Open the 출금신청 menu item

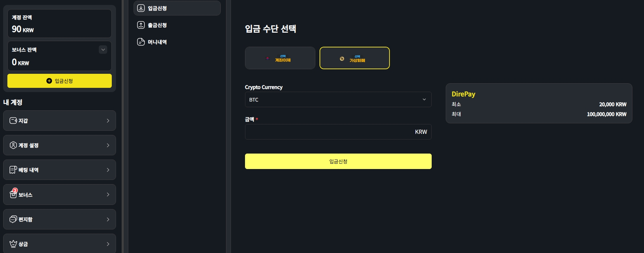tap(157, 25)
